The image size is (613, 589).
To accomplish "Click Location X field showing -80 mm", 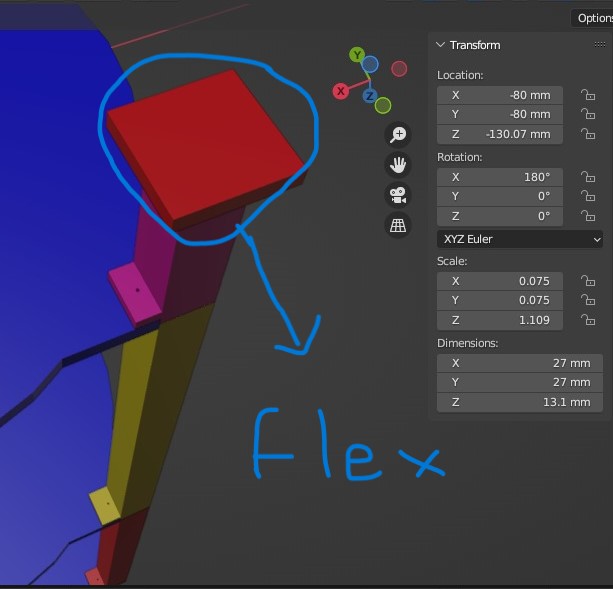I will click(x=500, y=95).
